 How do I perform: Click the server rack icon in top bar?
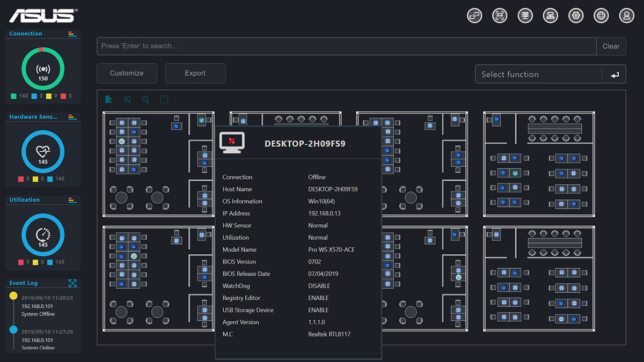point(525,16)
